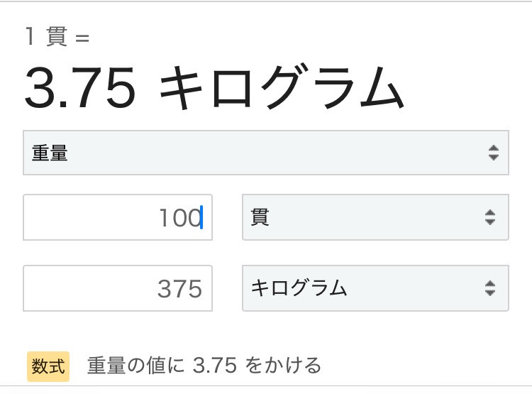This screenshot has width=532, height=394.
Task: Click the large 3.75 キログラム result heading
Action: pos(214,87)
